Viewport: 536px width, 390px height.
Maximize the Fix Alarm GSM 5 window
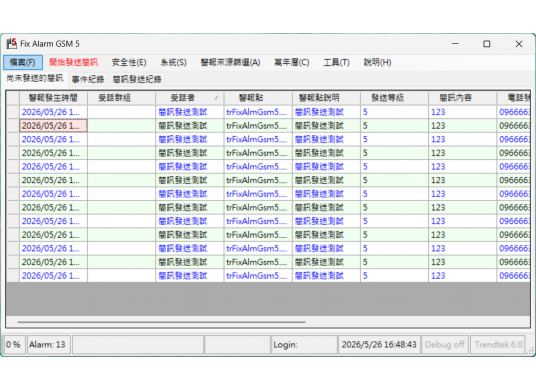486,44
